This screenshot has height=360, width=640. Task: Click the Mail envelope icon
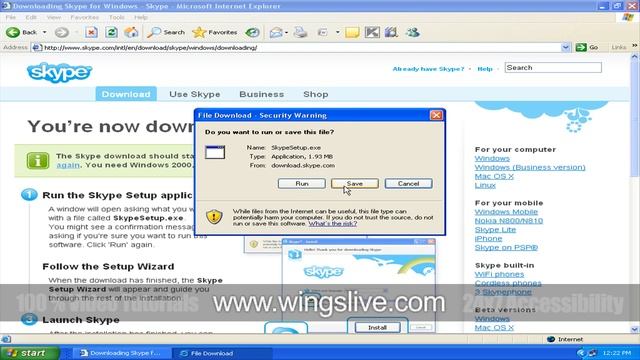pos(276,32)
